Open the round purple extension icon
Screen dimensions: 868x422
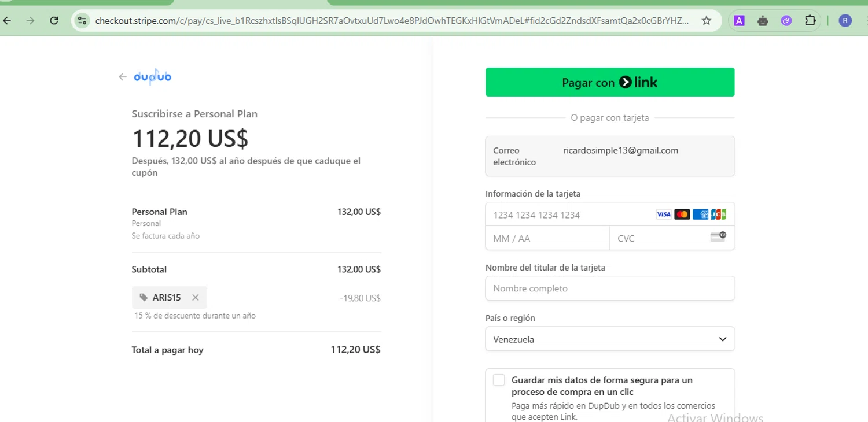click(x=786, y=21)
